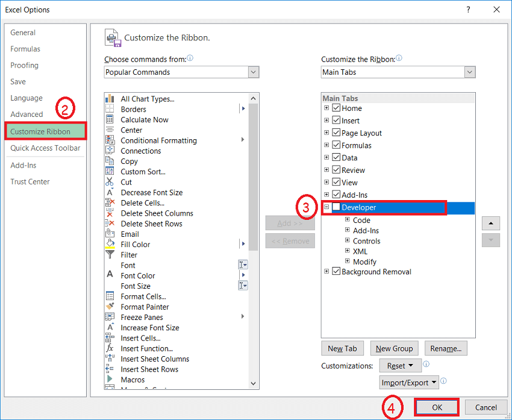The height and width of the screenshot is (420, 512).
Task: Open the Trust Center category
Action: [x=30, y=181]
